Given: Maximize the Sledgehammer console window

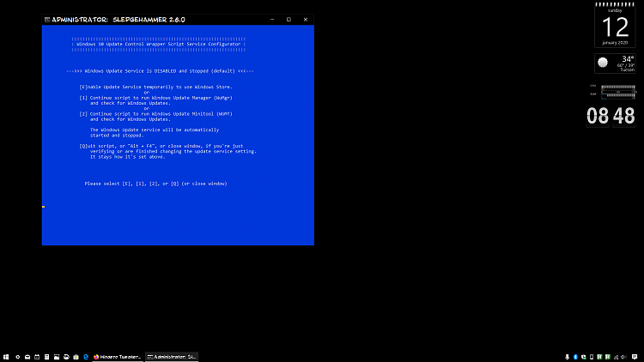Looking at the screenshot, I should 289,20.
